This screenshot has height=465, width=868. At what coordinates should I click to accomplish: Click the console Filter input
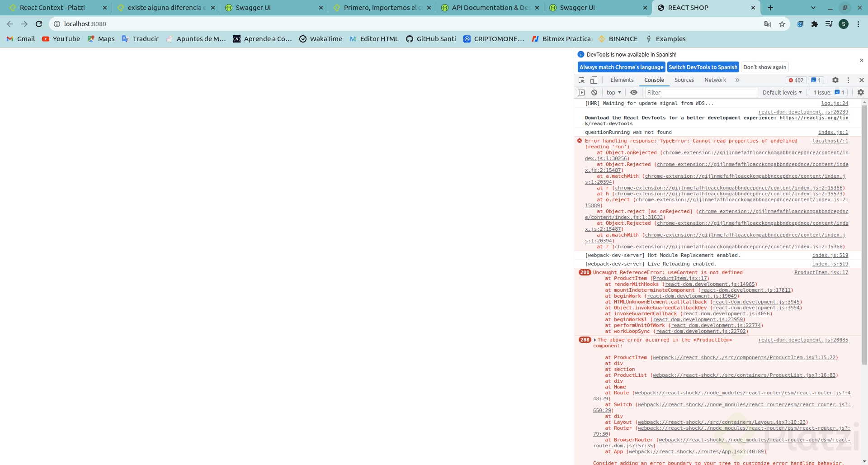[x=701, y=92]
